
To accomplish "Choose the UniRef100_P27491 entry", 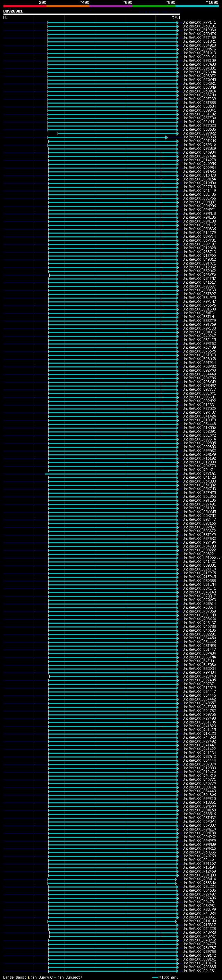I will point(199,504).
